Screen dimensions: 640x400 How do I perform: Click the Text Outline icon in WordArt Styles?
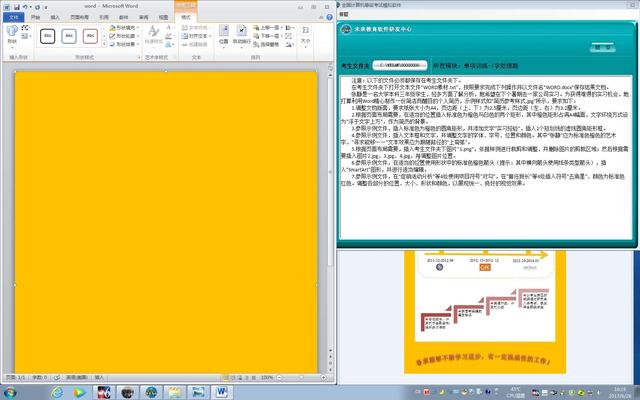[x=169, y=36]
